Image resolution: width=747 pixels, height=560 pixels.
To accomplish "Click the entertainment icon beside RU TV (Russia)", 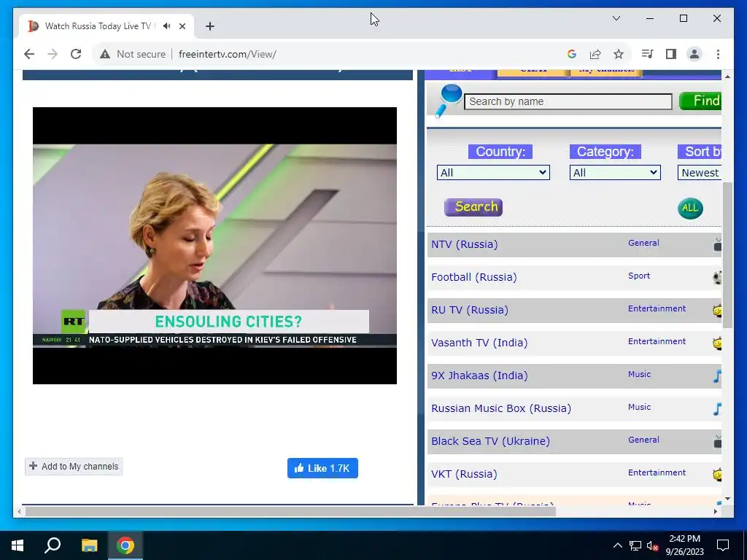I will (x=718, y=310).
